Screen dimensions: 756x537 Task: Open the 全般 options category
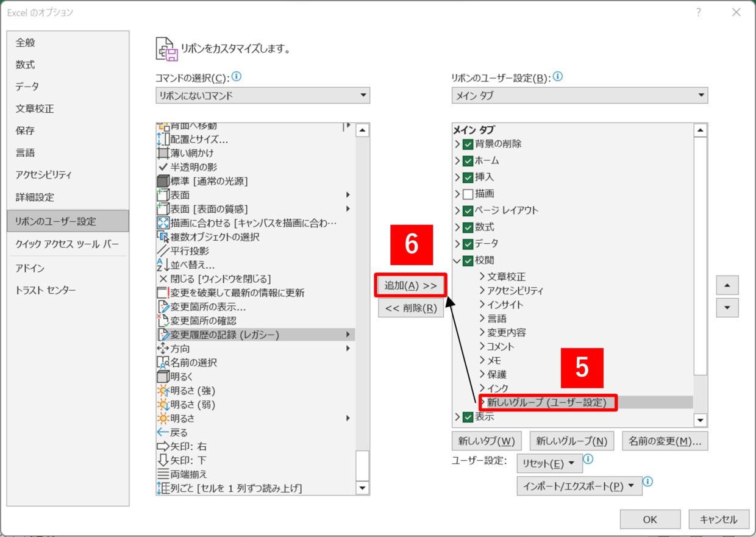coord(68,43)
